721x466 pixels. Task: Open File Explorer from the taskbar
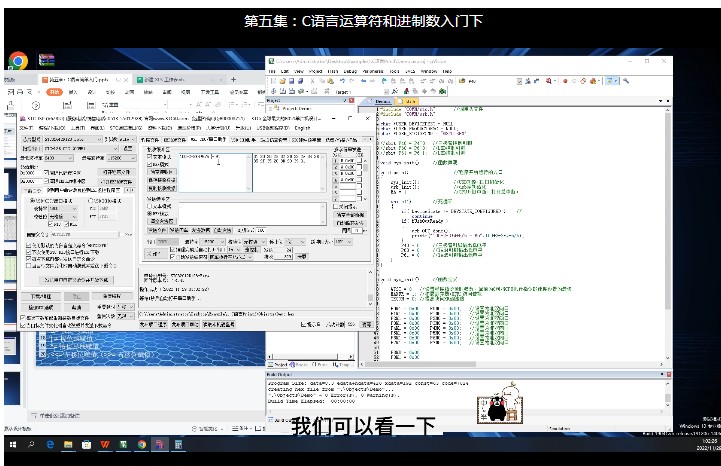point(68,444)
